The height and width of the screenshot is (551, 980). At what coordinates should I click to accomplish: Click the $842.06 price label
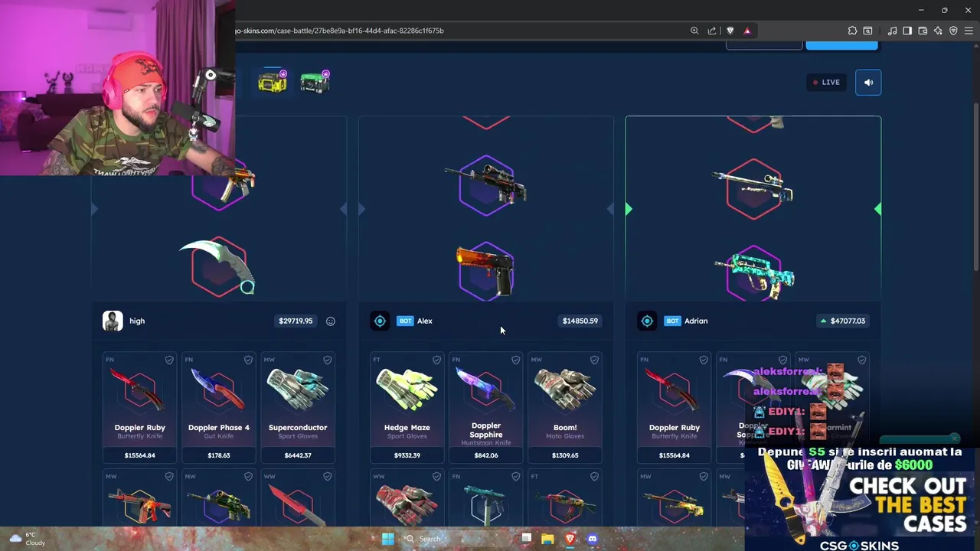[486, 455]
